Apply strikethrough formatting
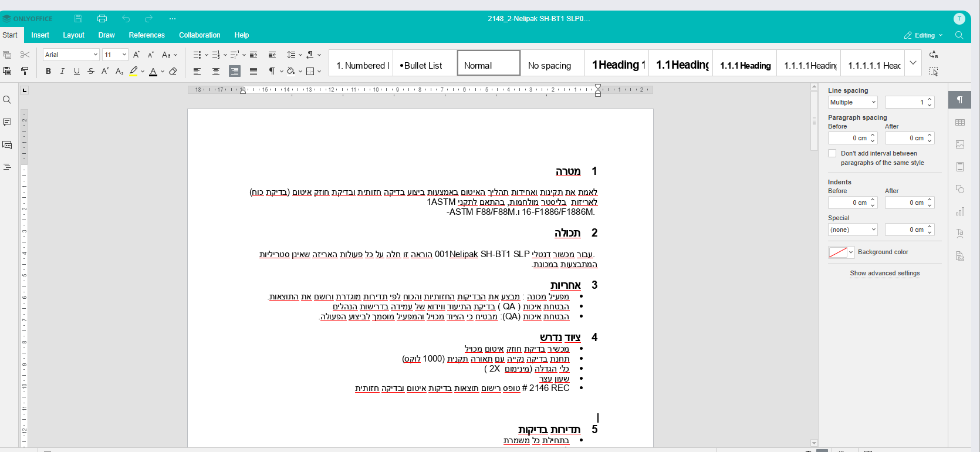 pos(91,72)
